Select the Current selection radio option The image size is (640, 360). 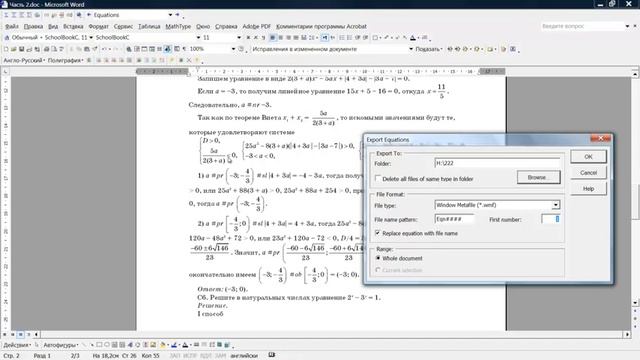(x=378, y=270)
